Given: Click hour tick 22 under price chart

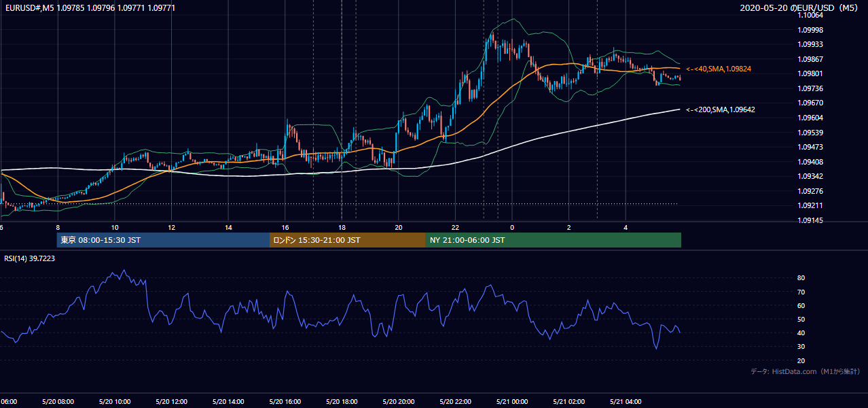Looking at the screenshot, I should point(456,227).
